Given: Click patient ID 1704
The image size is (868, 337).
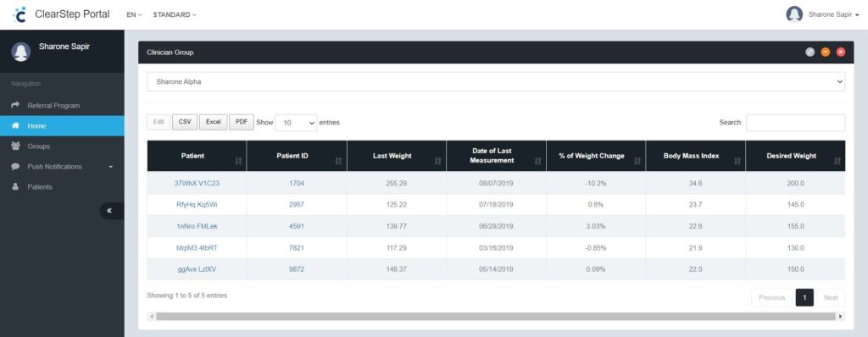Looking at the screenshot, I should pos(297,183).
